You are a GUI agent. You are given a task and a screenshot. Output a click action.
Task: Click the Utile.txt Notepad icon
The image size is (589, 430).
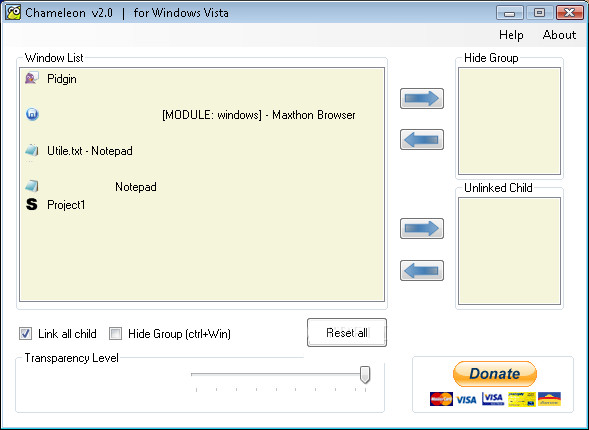pyautogui.click(x=32, y=151)
